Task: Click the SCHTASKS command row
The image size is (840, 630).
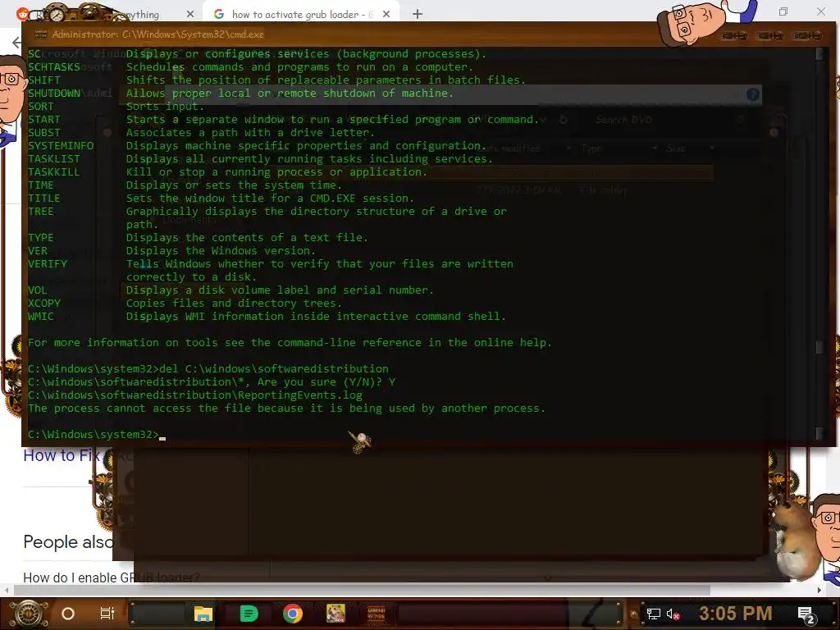Action: 251,67
